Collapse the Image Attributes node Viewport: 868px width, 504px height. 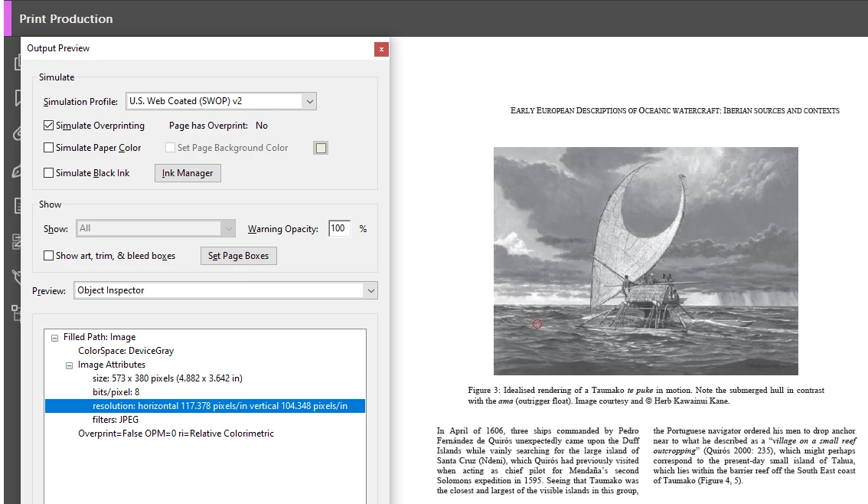point(69,365)
